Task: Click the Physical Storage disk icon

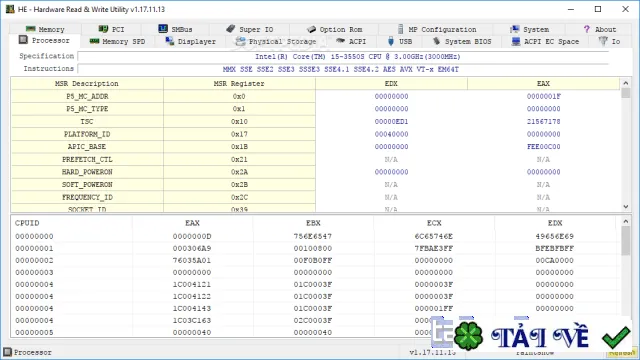Action: click(x=240, y=41)
